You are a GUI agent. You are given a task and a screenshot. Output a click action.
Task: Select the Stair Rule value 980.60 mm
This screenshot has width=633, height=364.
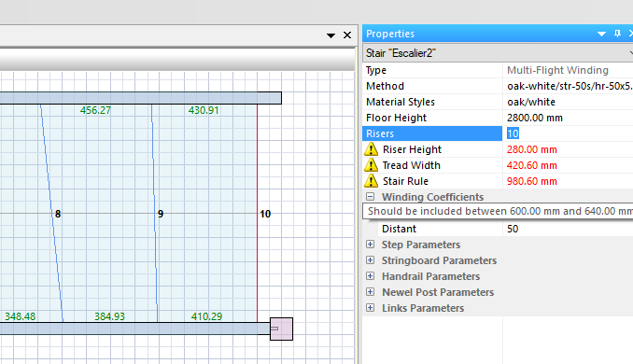coord(531,181)
